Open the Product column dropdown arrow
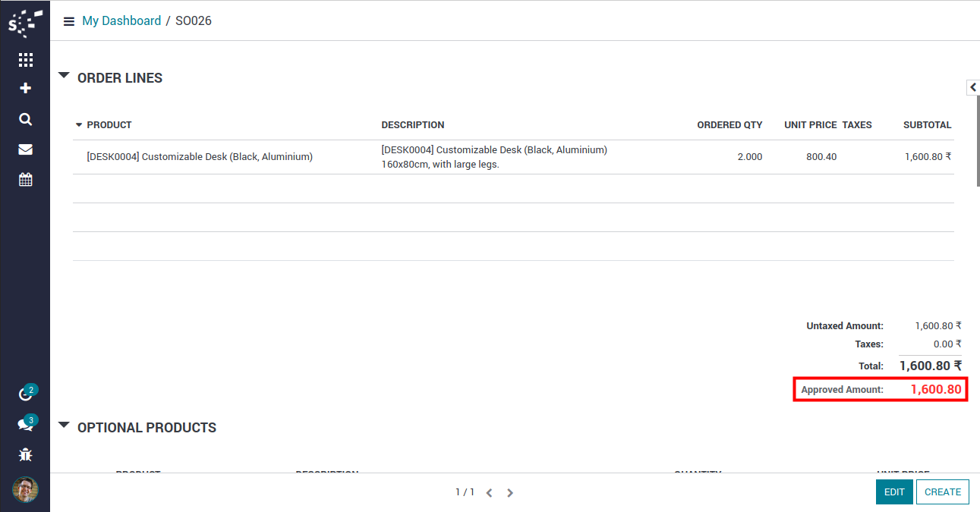The image size is (980, 512). (78, 125)
